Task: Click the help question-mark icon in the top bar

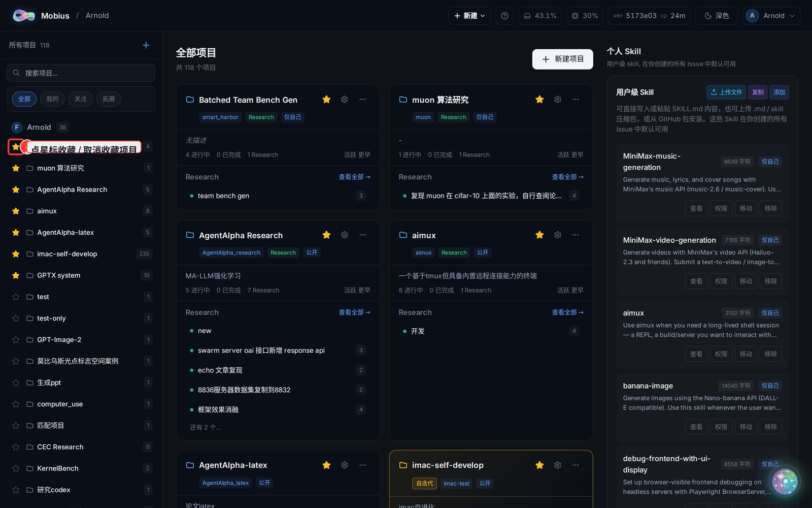Action: [504, 16]
